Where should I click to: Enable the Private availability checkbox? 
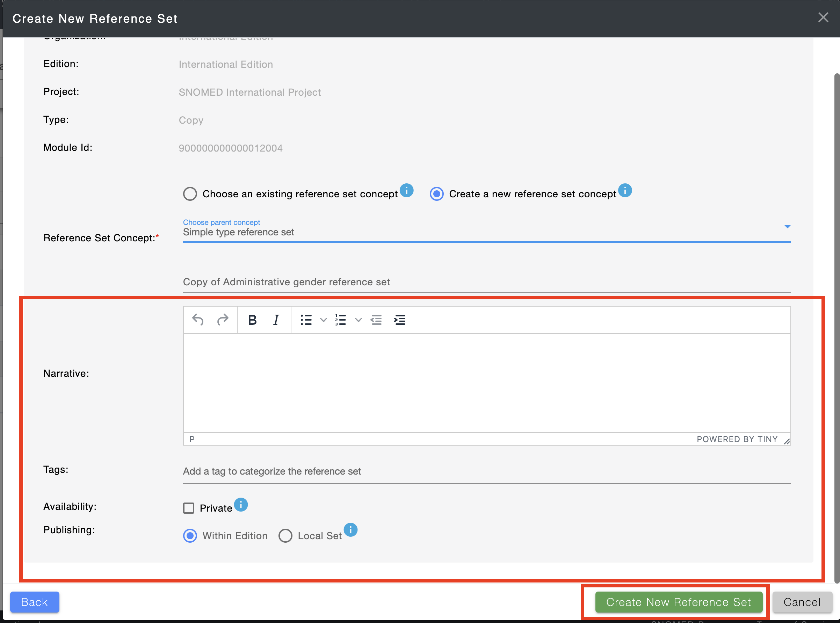[x=189, y=508]
